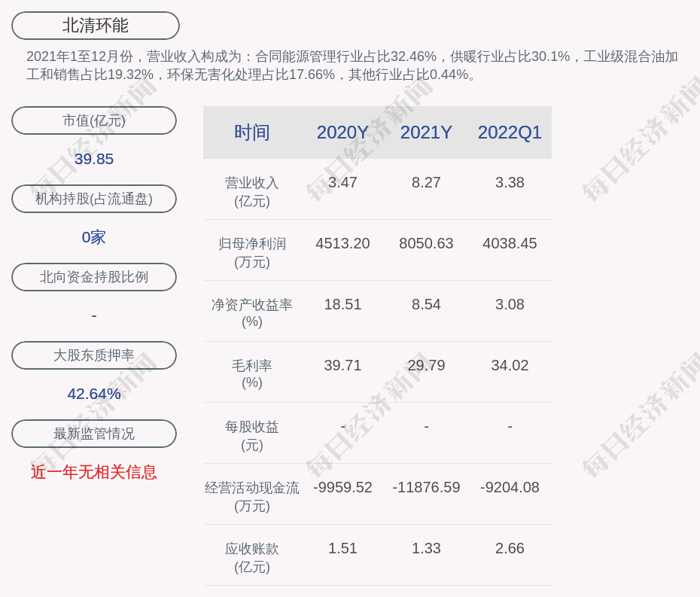Click the 经营活动现金流(万元) row label
This screenshot has height=597, width=700.
click(x=252, y=497)
